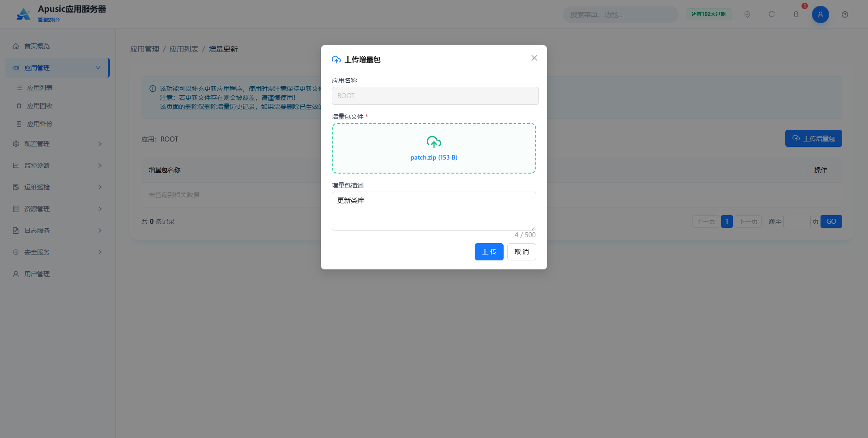Expand the 安全服务 menu chevron

coord(100,252)
